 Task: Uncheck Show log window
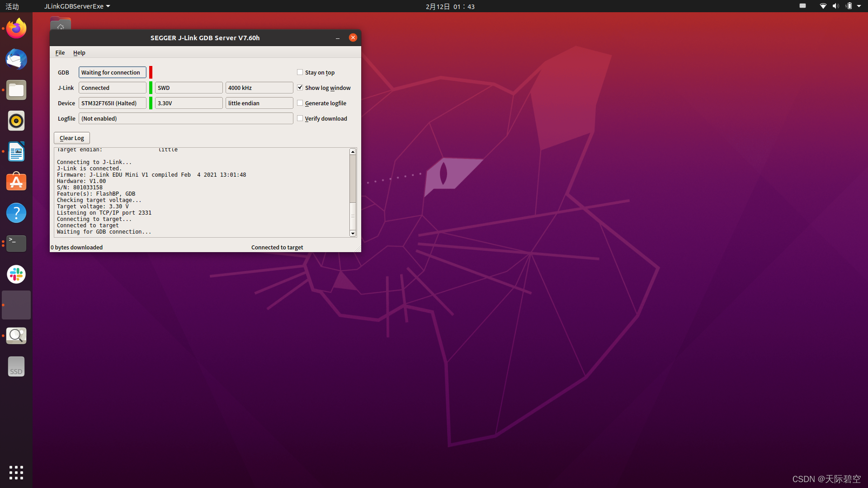pos(300,88)
